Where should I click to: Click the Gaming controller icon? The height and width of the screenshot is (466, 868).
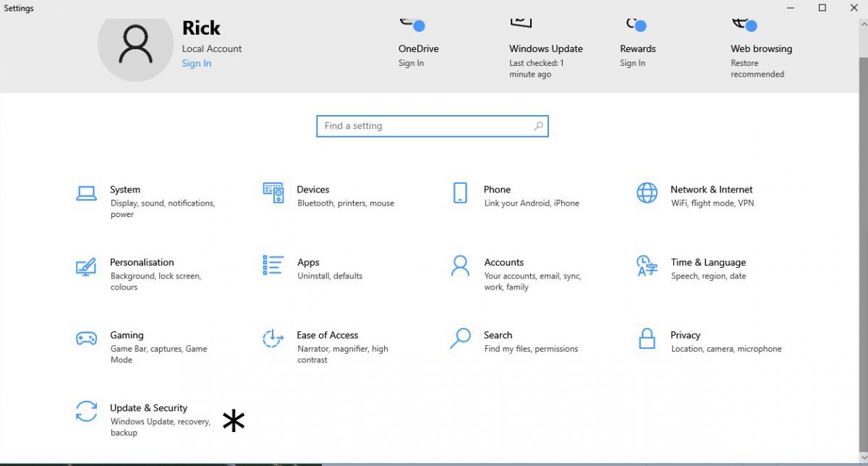[87, 339]
